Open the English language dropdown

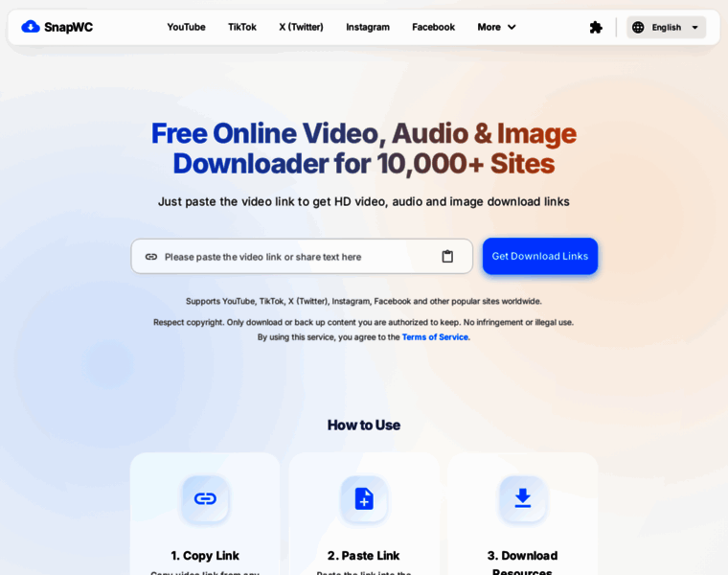[667, 28]
